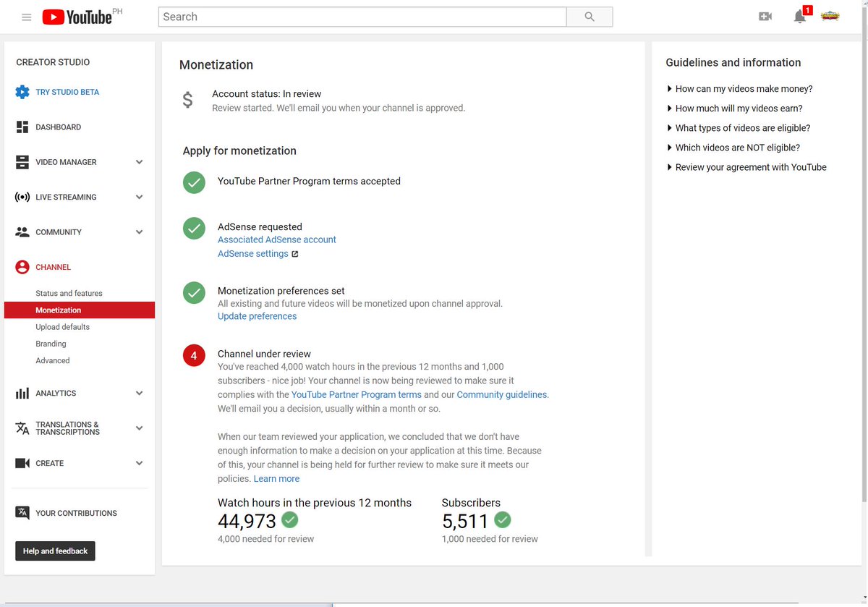Expand the Live Streaming section
The image size is (868, 607).
140,197
